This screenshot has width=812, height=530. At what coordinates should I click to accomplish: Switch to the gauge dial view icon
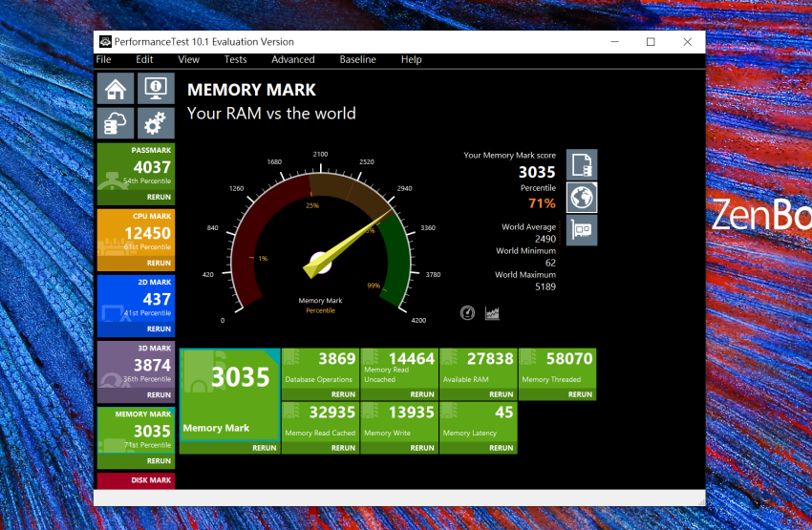coord(467,312)
